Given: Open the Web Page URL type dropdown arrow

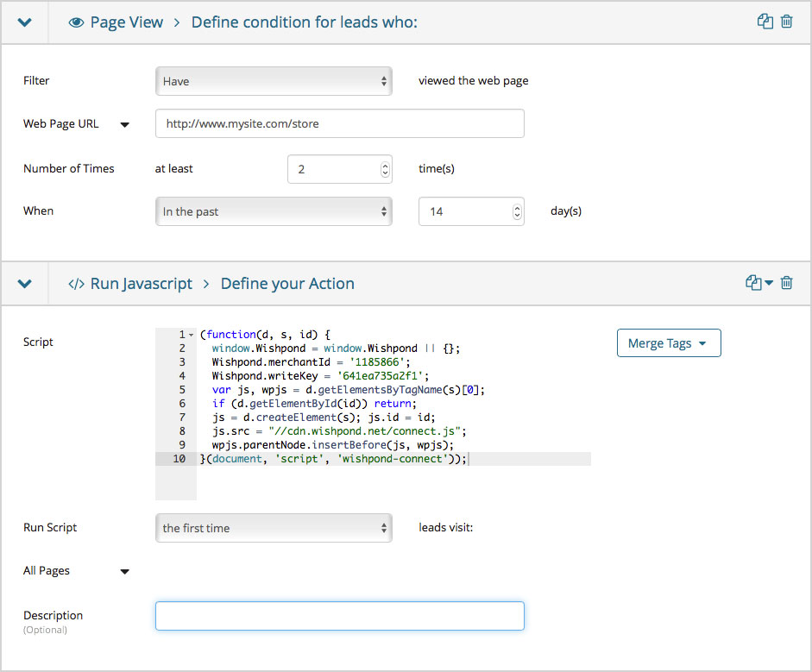Looking at the screenshot, I should point(124,124).
